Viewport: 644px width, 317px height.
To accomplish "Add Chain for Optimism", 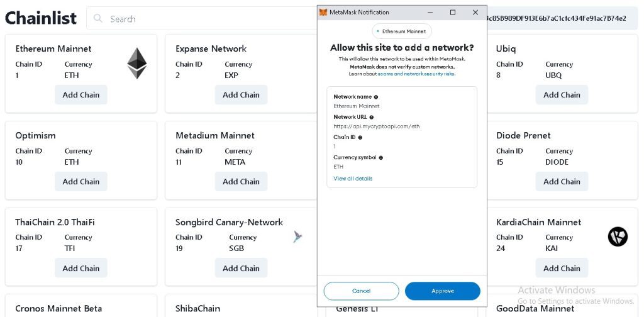I will pos(81,182).
